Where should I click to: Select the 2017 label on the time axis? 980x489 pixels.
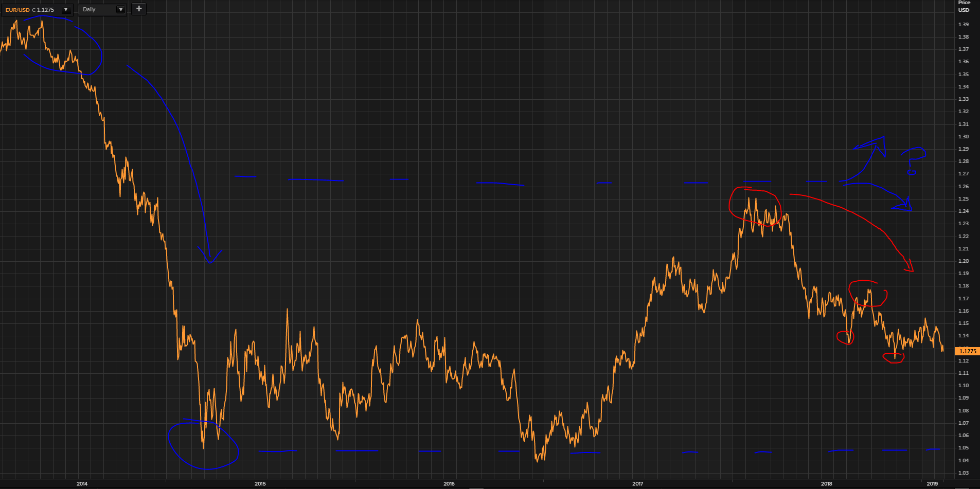tap(637, 484)
